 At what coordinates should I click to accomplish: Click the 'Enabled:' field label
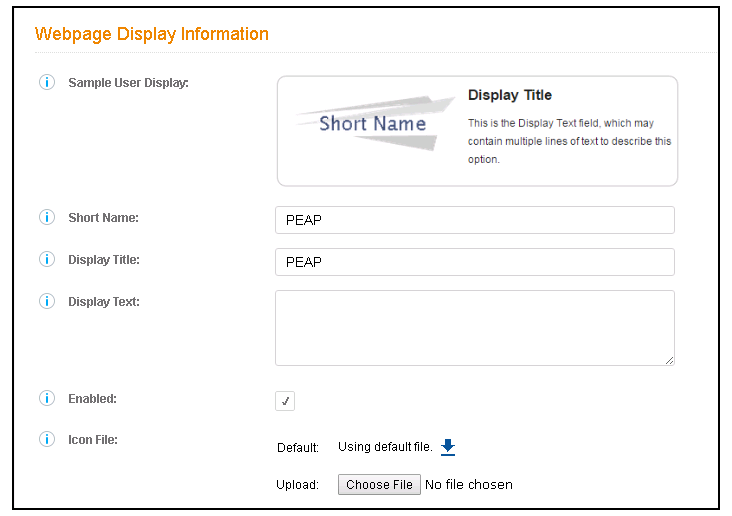[x=92, y=399]
